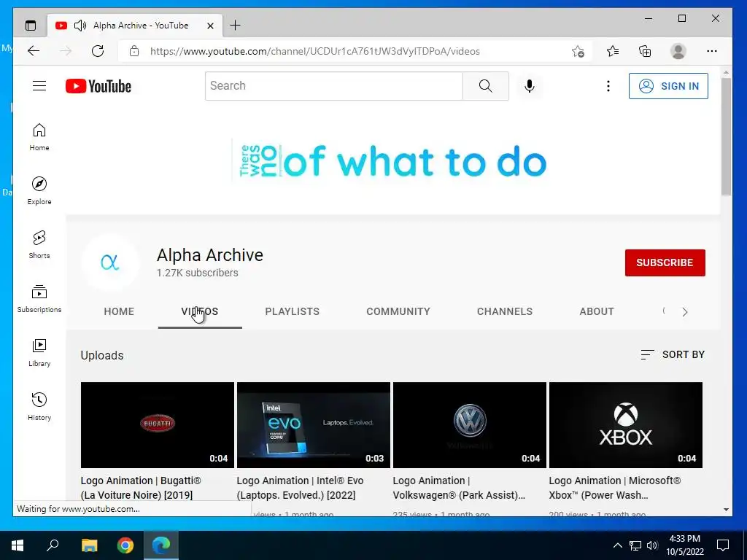Open the Favorites list

613,51
